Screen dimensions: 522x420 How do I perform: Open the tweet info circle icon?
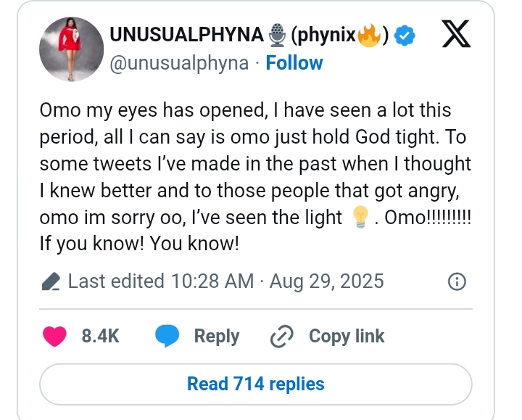(457, 281)
